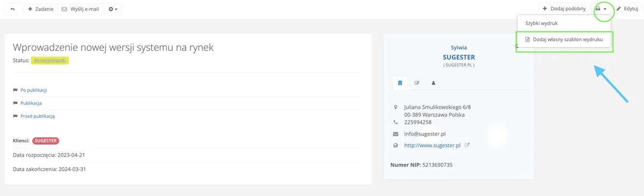Open the Sylwia contact name link
Viewport: 644px width, 196px height.
tap(459, 48)
